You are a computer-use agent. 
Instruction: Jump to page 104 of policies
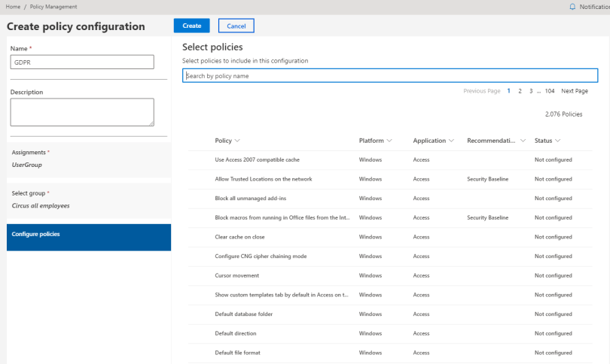coord(550,91)
